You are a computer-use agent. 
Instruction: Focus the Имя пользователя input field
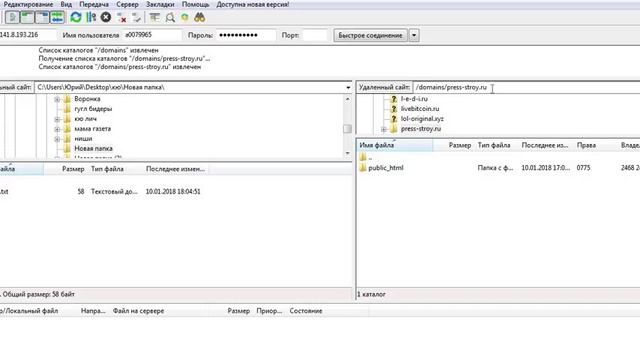coord(152,35)
